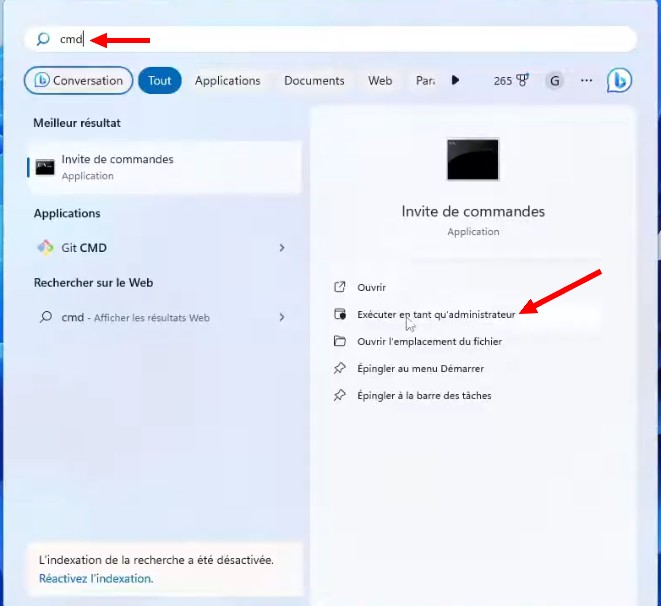Choose Ouvrir l'emplacement du fichier

click(x=429, y=341)
